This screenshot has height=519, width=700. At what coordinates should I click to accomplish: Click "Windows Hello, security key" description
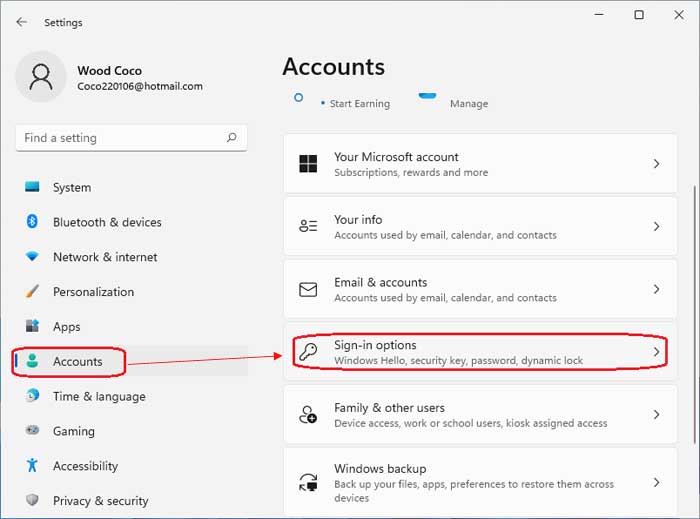click(458, 360)
